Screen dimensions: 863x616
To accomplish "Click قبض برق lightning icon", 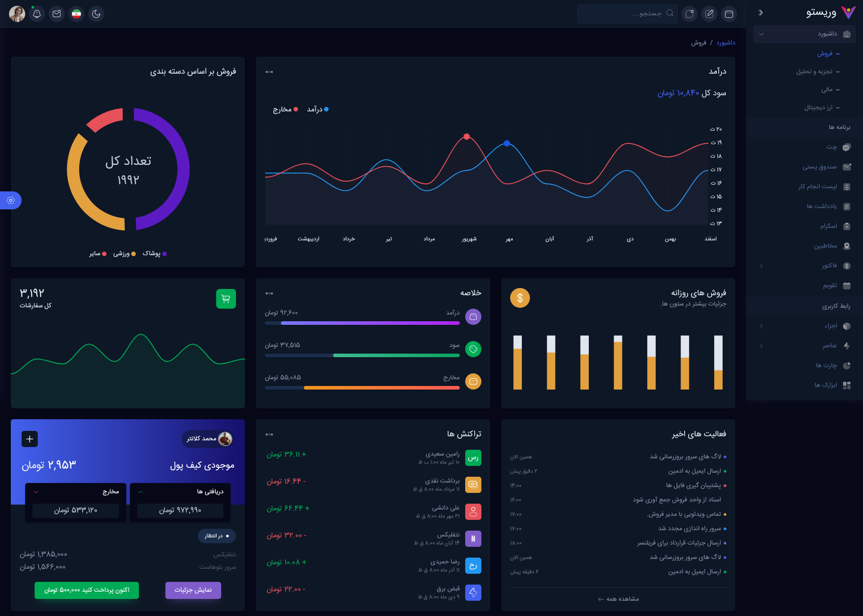I will (473, 593).
